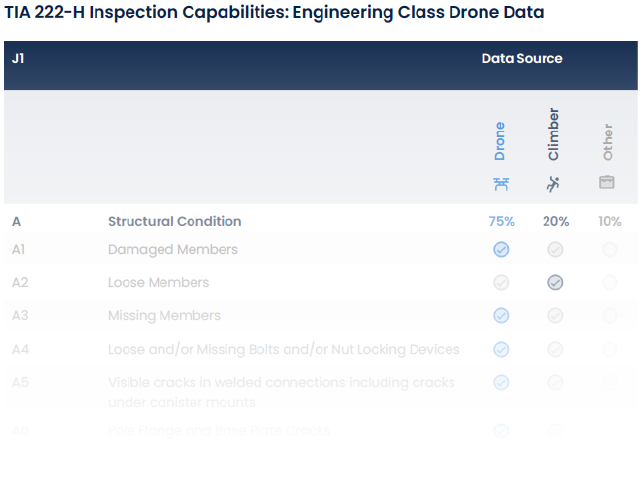Click the J1 table header
Image resolution: width=643 pixels, height=491 pixels.
pyautogui.click(x=18, y=58)
